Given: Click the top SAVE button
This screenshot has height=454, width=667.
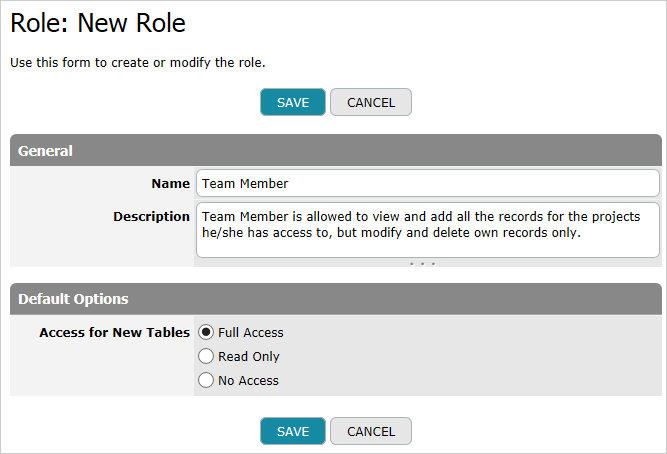Looking at the screenshot, I should point(293,102).
